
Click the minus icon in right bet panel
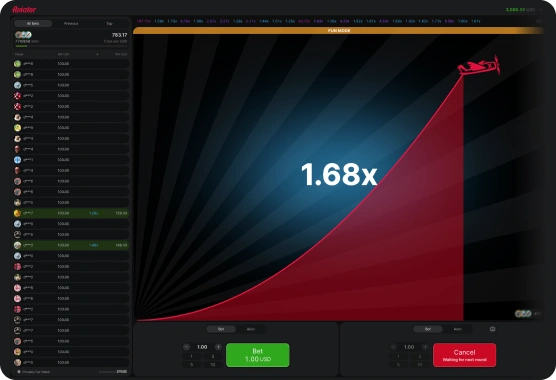click(393, 347)
